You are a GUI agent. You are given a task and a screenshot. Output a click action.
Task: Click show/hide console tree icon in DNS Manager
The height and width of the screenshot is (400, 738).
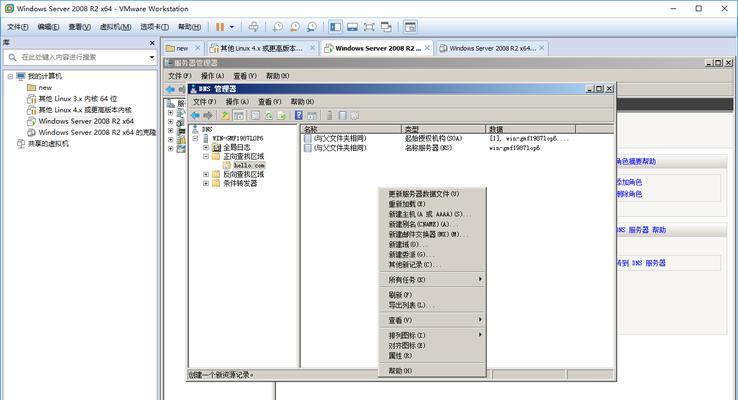pos(239,115)
